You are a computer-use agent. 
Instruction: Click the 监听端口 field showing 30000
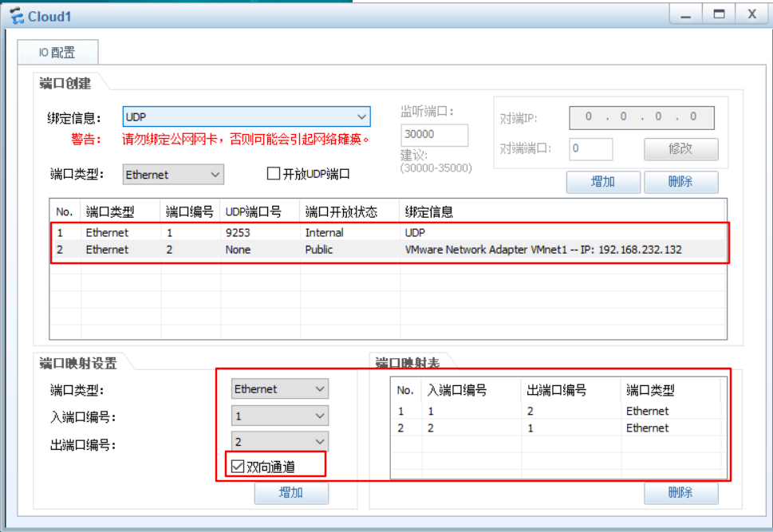(x=434, y=135)
